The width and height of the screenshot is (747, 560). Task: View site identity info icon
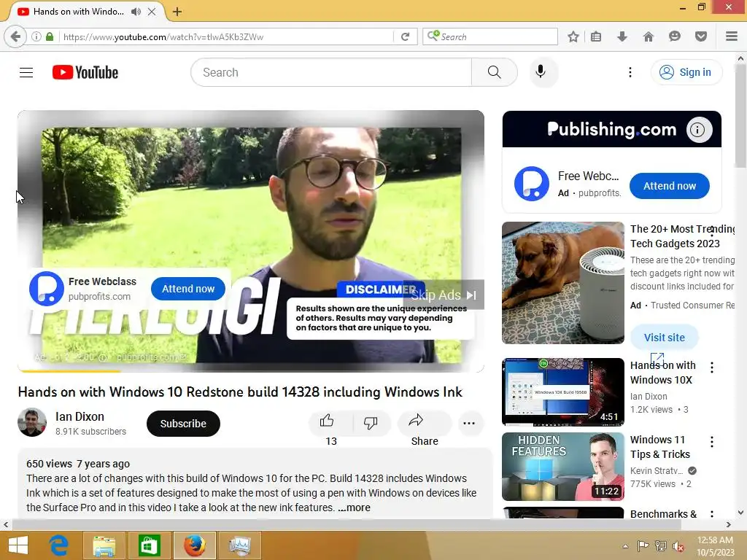36,36
